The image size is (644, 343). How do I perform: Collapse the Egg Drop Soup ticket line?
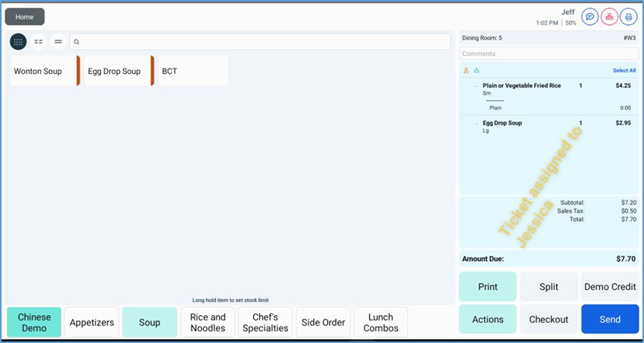pos(476,123)
